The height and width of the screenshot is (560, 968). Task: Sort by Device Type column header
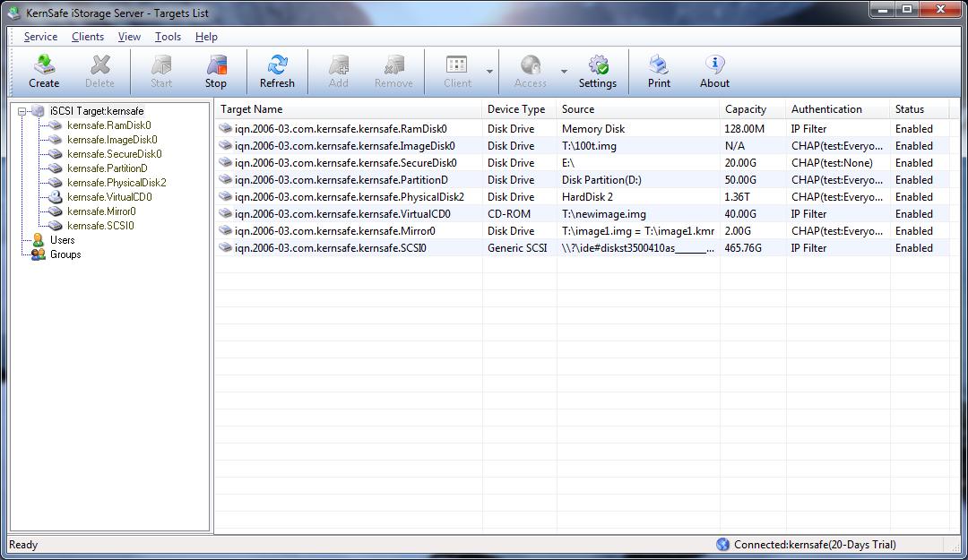(x=519, y=109)
